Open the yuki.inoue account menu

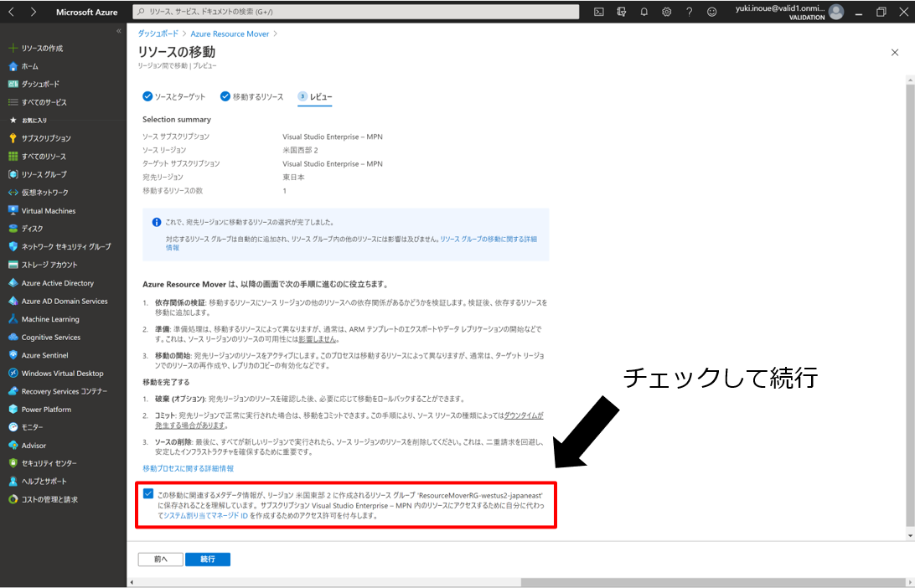tap(789, 12)
